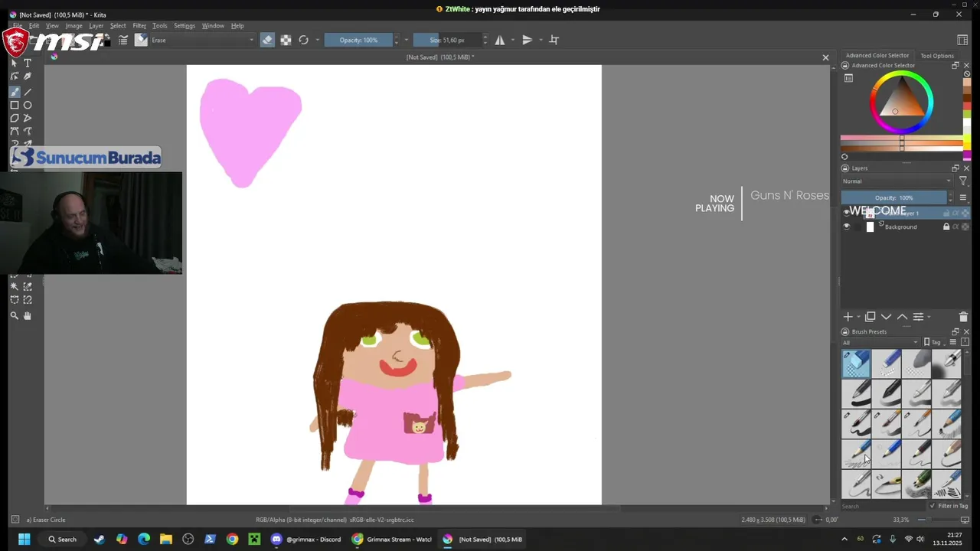Screen dimensions: 980x551
Task: Open Windows Search on the taskbar
Action: 62,540
